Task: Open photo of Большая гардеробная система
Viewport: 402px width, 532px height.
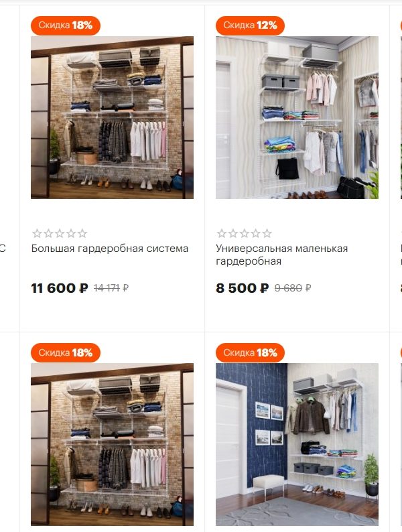Action: [x=113, y=117]
